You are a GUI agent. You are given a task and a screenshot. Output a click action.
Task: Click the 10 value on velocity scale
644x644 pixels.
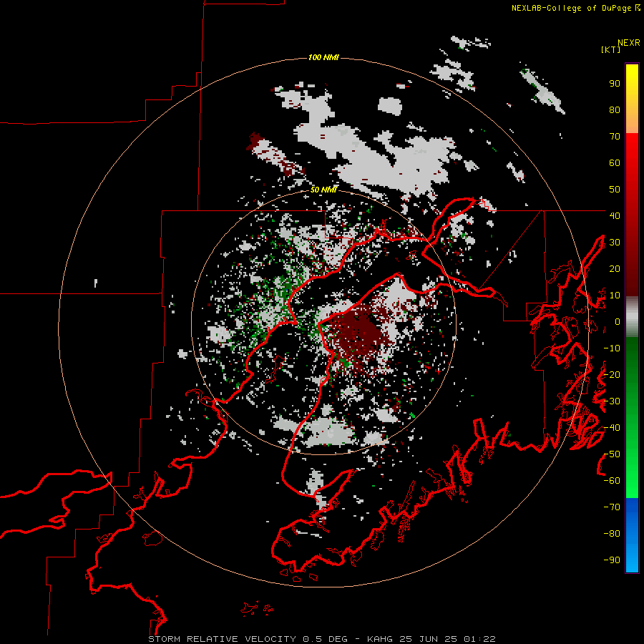[x=615, y=296]
